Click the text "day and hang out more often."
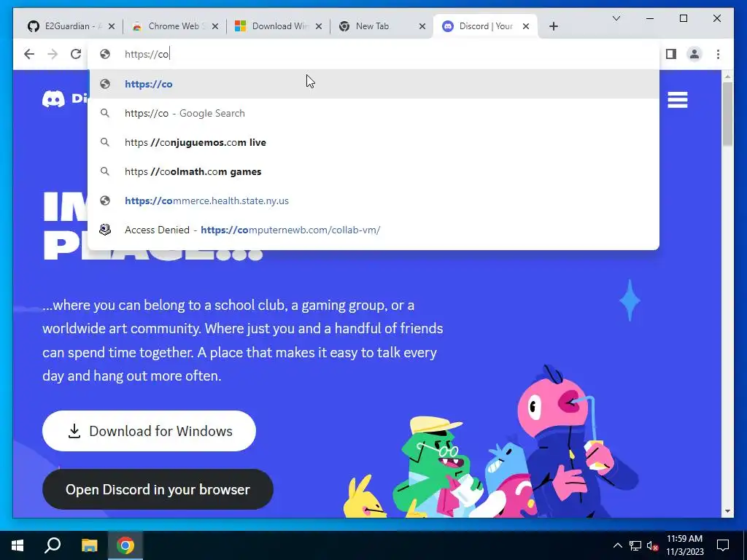 coord(132,376)
